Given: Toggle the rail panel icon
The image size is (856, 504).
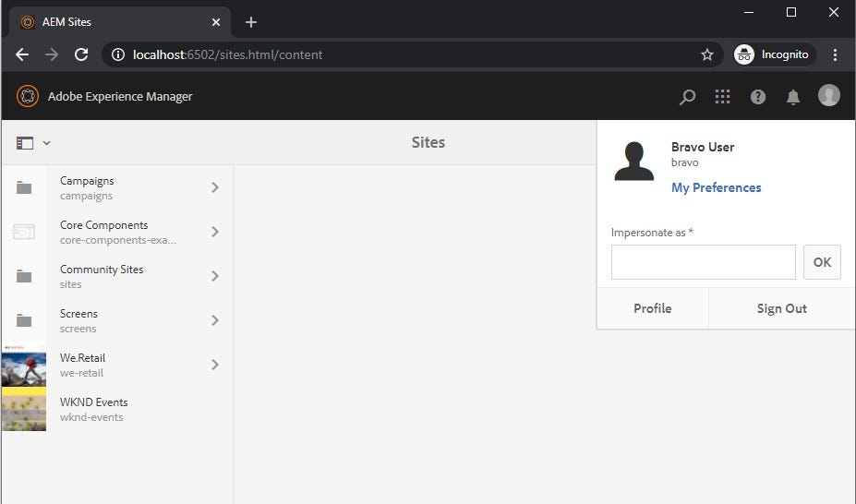Looking at the screenshot, I should point(25,143).
